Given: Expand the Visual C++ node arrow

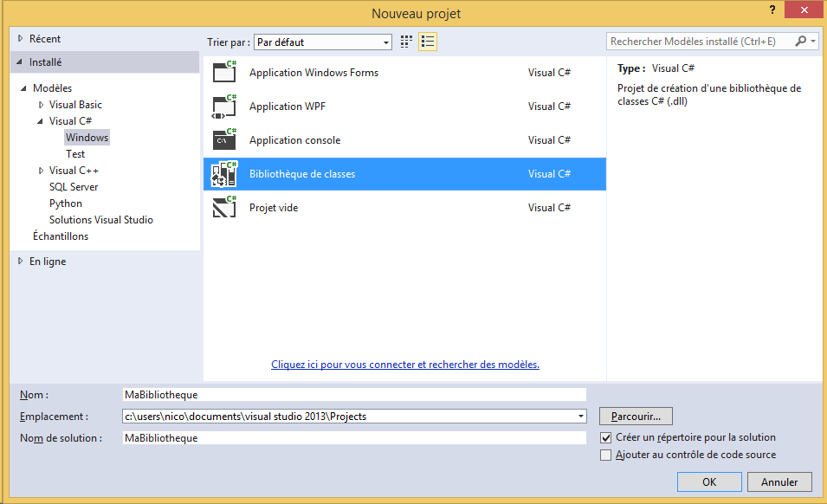Looking at the screenshot, I should pos(42,171).
